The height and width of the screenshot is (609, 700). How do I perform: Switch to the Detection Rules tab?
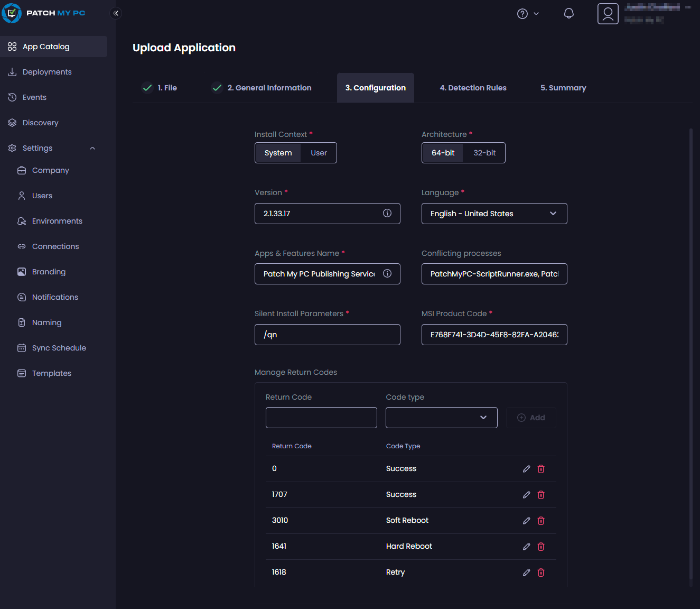click(x=473, y=88)
